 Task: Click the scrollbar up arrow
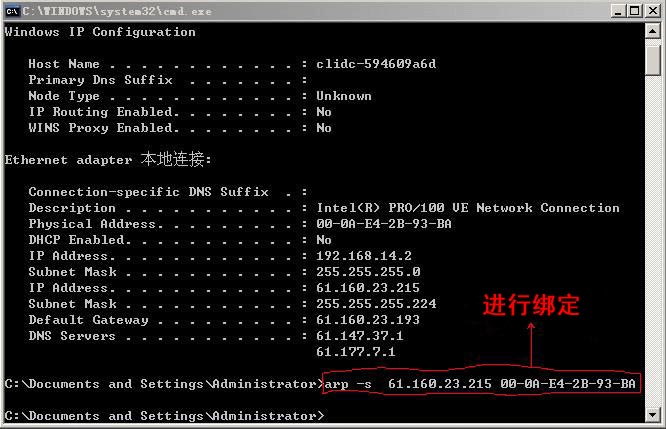pos(653,31)
